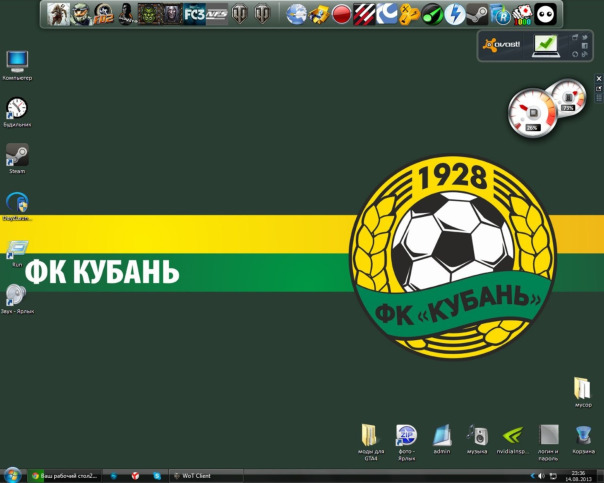Open the Windows Start menu orb
Viewport: 604px width, 483px height.
13,476
